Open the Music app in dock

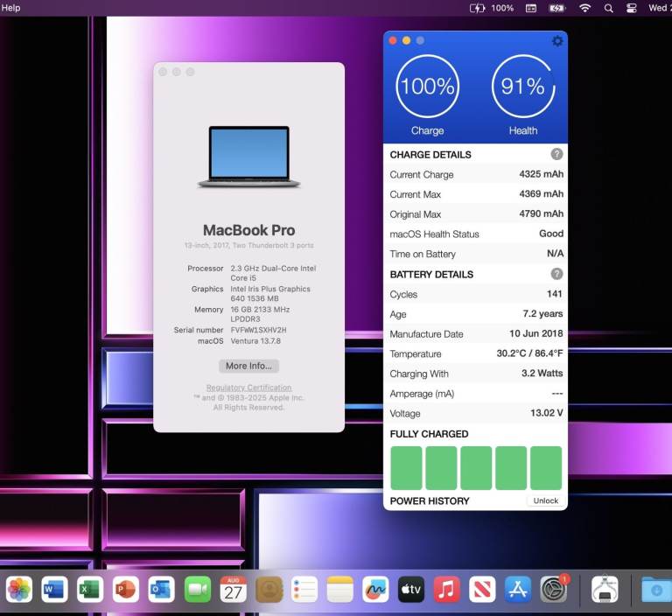pos(446,590)
